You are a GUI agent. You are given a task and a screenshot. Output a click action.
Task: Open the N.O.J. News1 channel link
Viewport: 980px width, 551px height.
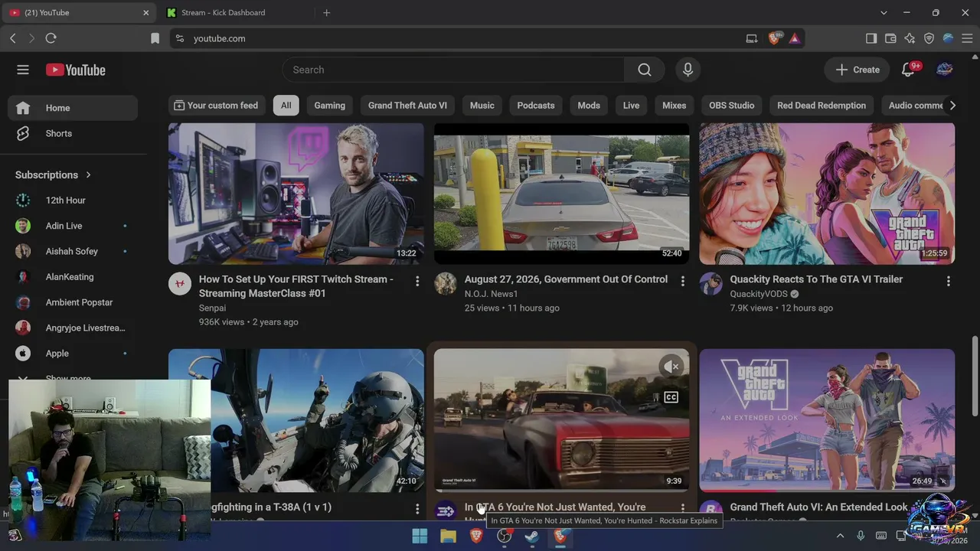(492, 294)
